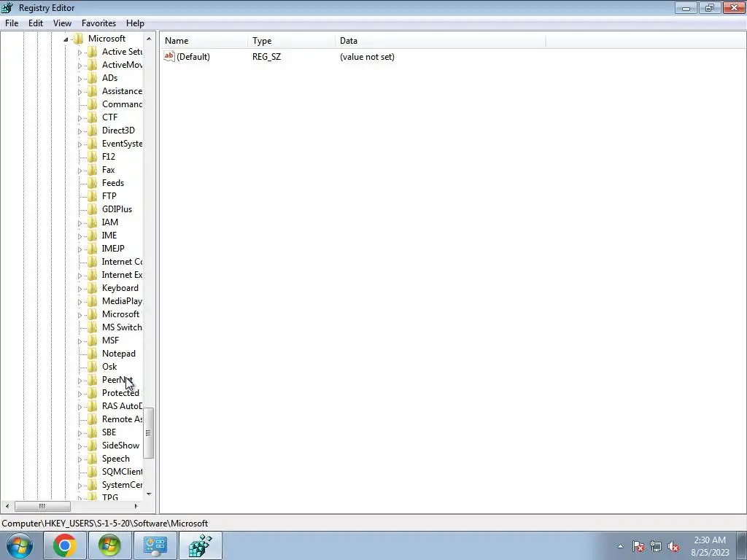Open Action Center flag tray icon
This screenshot has height=560, width=747.
[638, 546]
